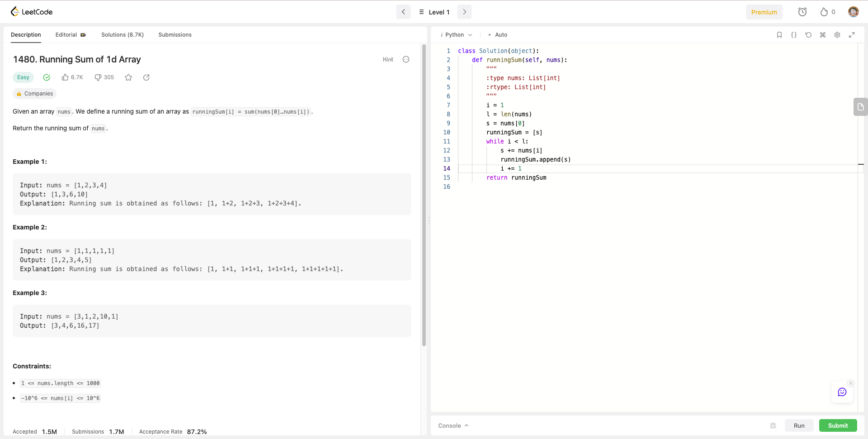The height and width of the screenshot is (439, 868).
Task: Click the description panel scrollbar
Action: pos(424,195)
